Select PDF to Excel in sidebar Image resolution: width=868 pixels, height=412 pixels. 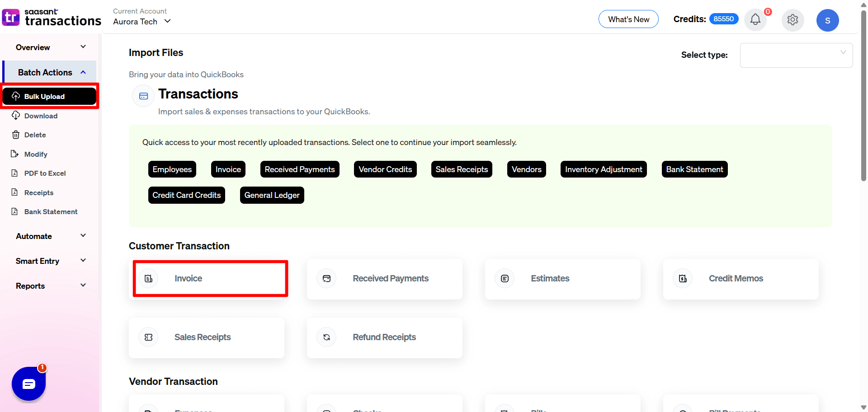point(45,173)
